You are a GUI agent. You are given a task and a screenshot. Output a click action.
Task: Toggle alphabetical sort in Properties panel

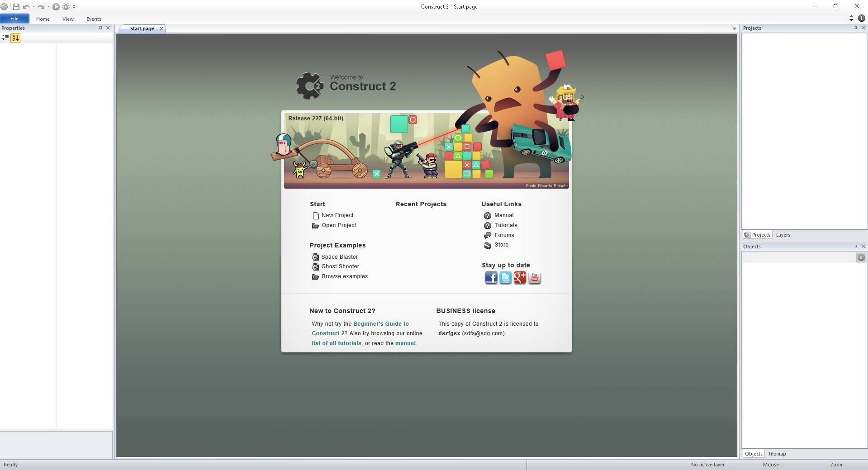[15, 38]
